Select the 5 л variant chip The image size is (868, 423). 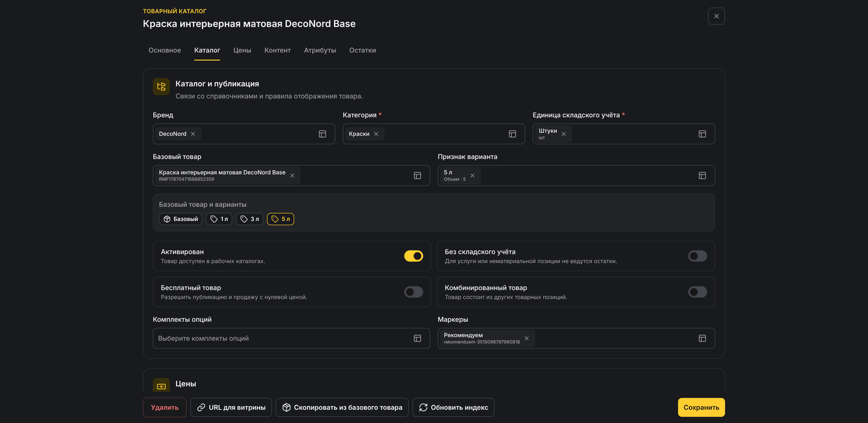pos(280,219)
